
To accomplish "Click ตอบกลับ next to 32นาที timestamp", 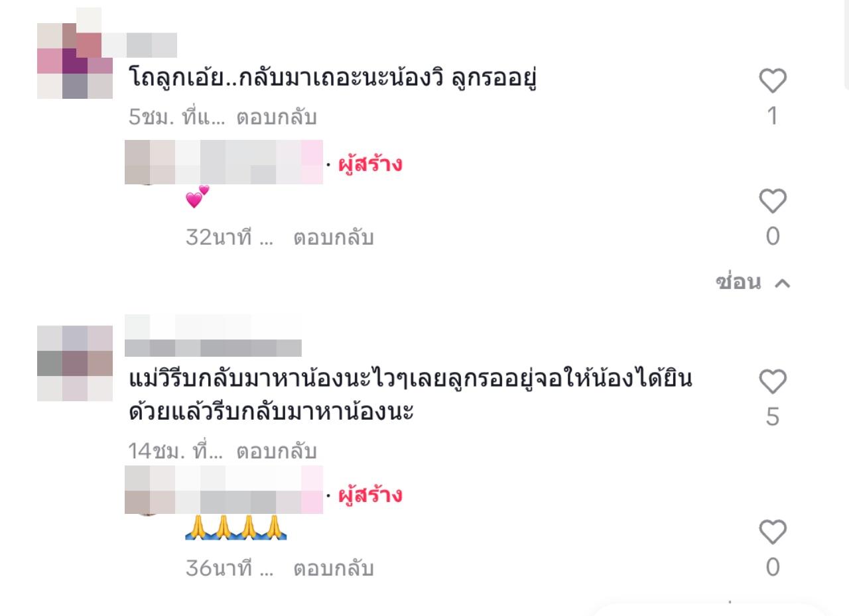I will pos(334,237).
